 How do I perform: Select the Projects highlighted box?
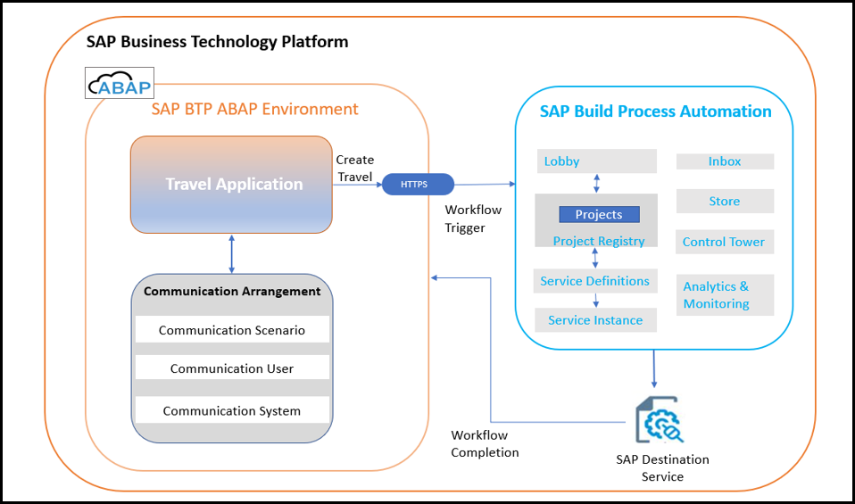pyautogui.click(x=599, y=214)
